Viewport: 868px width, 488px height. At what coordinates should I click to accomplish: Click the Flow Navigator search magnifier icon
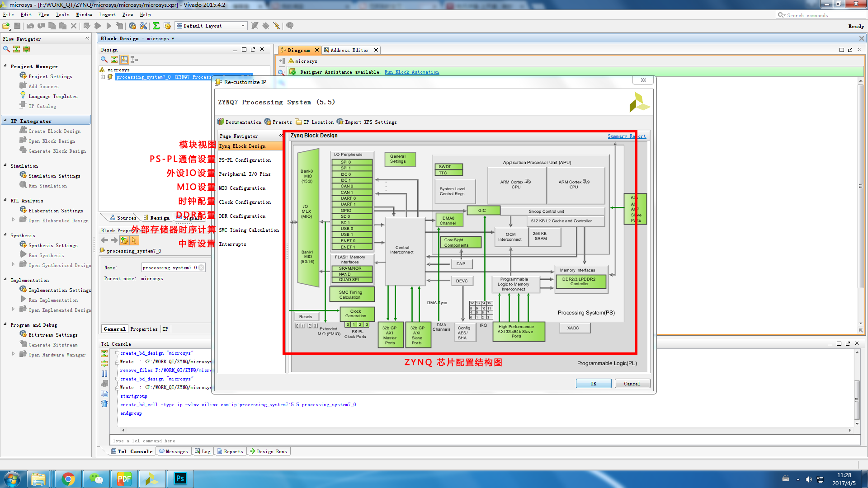pos(6,49)
